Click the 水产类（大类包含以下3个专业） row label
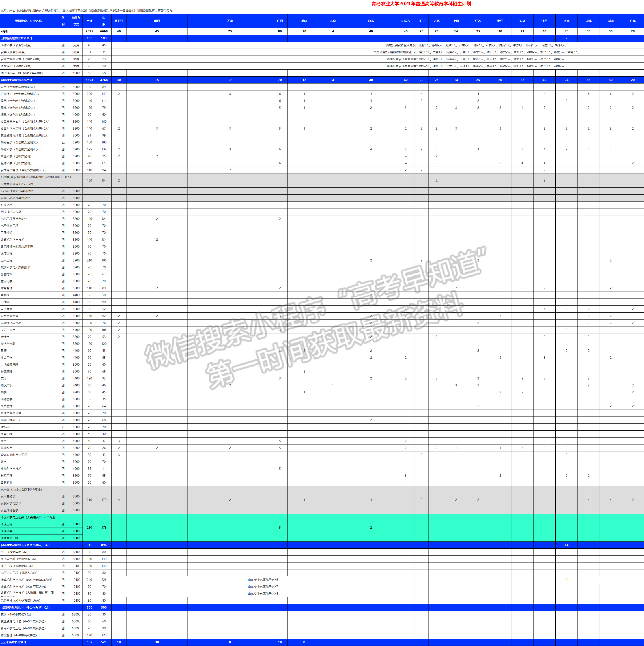 (21, 489)
